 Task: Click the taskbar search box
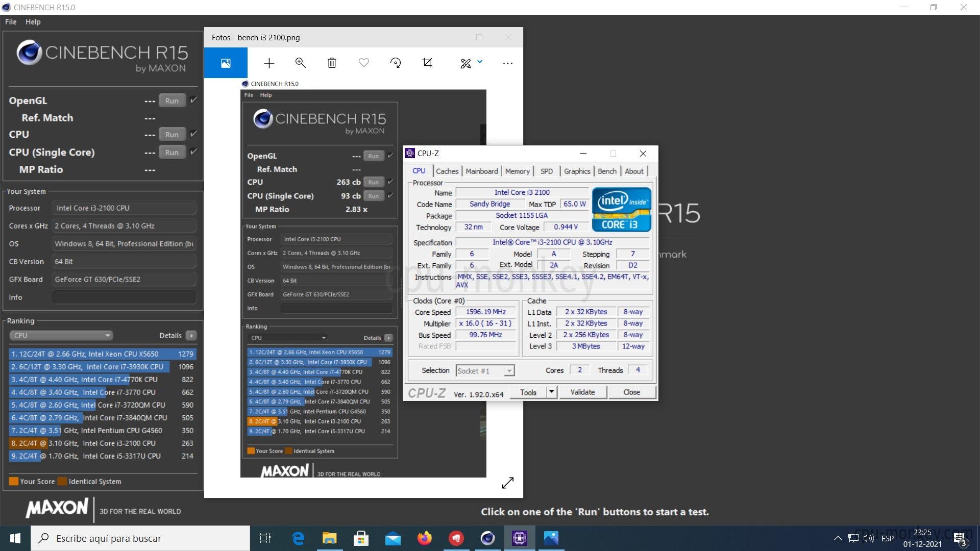[140, 538]
